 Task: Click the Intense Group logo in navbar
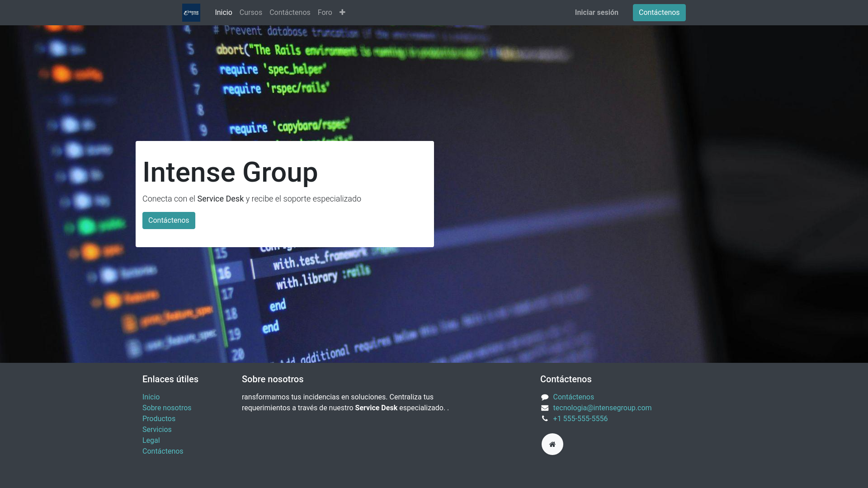[x=191, y=13]
